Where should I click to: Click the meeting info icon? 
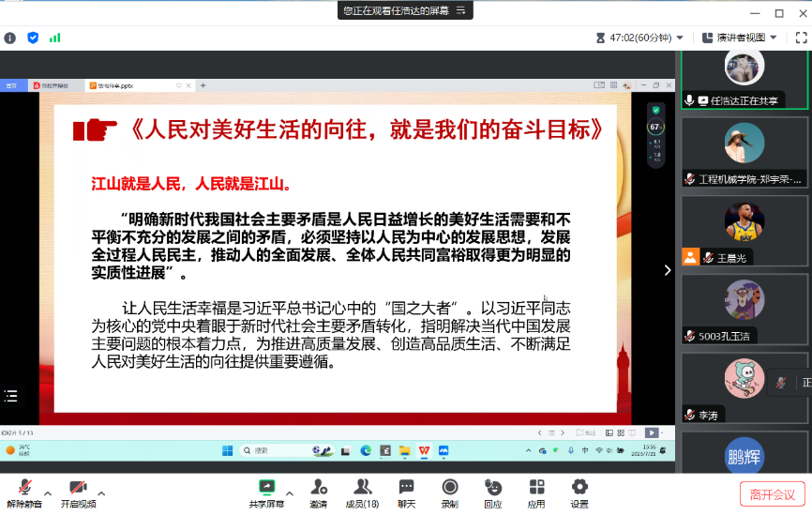pos(10,38)
